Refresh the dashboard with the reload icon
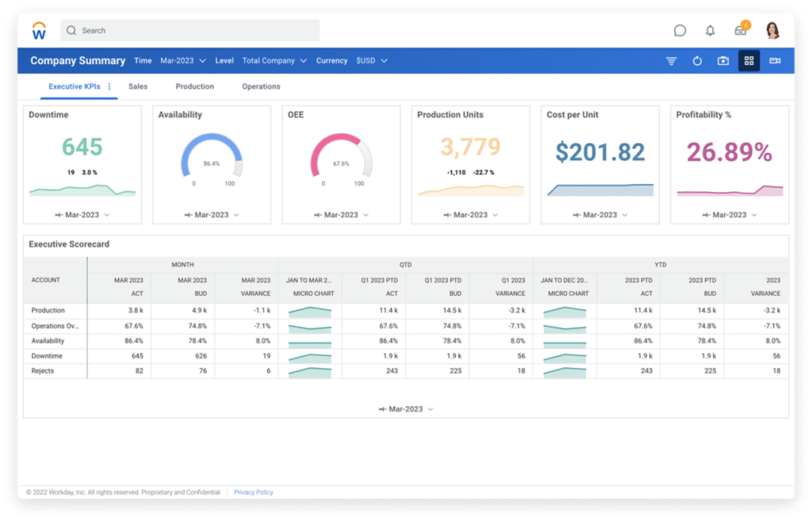This screenshot has height=521, width=812. click(697, 61)
